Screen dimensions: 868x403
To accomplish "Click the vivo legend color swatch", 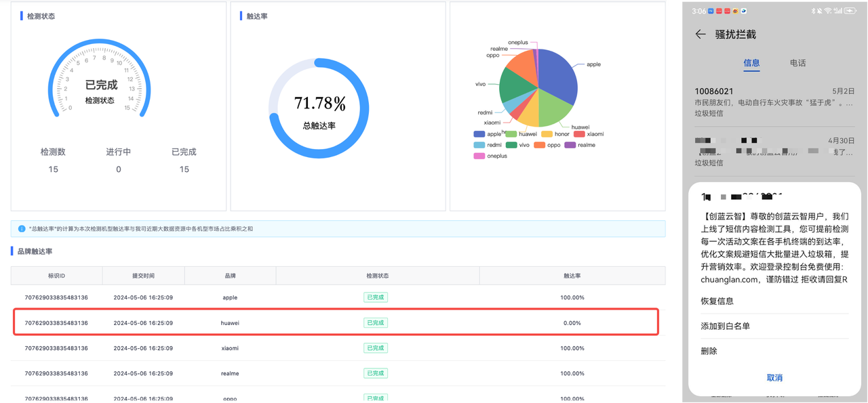I will 511,145.
